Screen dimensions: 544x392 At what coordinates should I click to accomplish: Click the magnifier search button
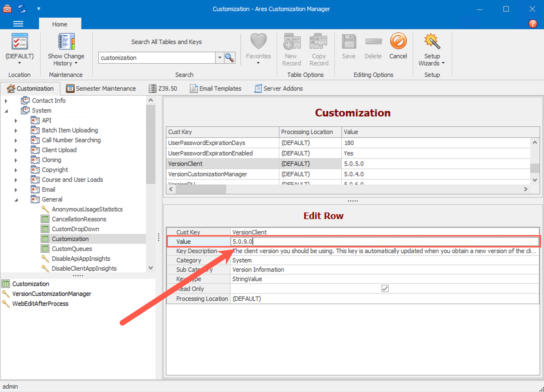pyautogui.click(x=229, y=58)
